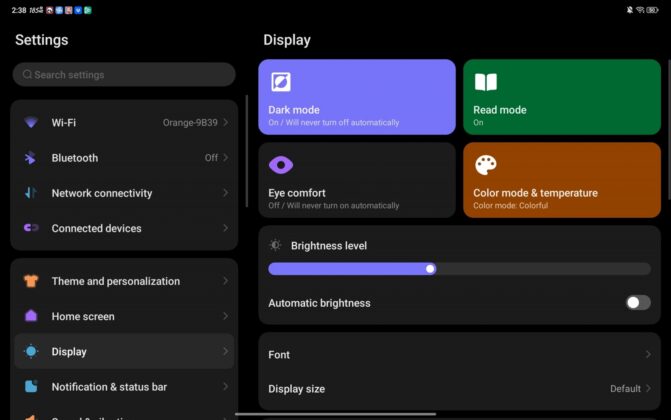The height and width of the screenshot is (420, 671).
Task: Tap the Connected devices link icon
Action: (x=31, y=228)
